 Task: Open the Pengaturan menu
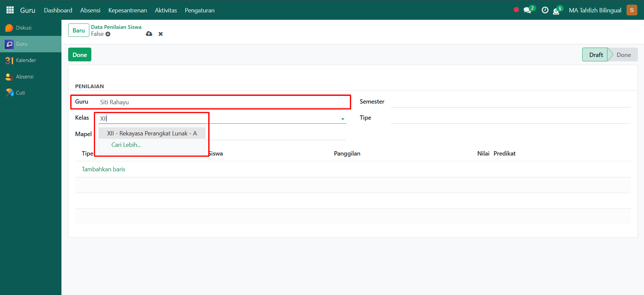[199, 10]
